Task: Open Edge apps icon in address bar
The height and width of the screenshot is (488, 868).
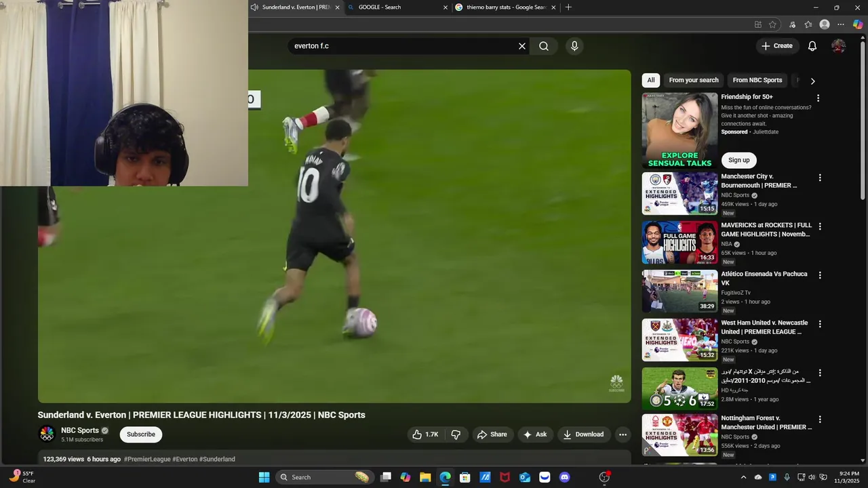Action: click(x=758, y=24)
